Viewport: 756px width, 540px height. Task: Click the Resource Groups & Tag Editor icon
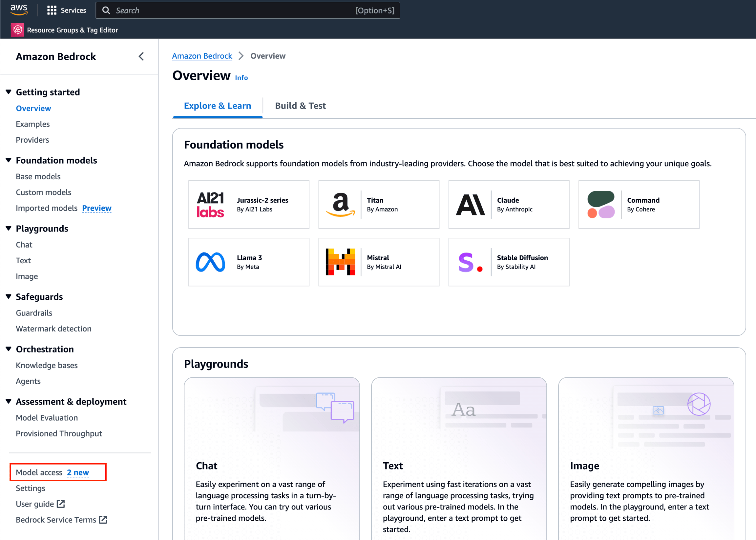tap(17, 30)
